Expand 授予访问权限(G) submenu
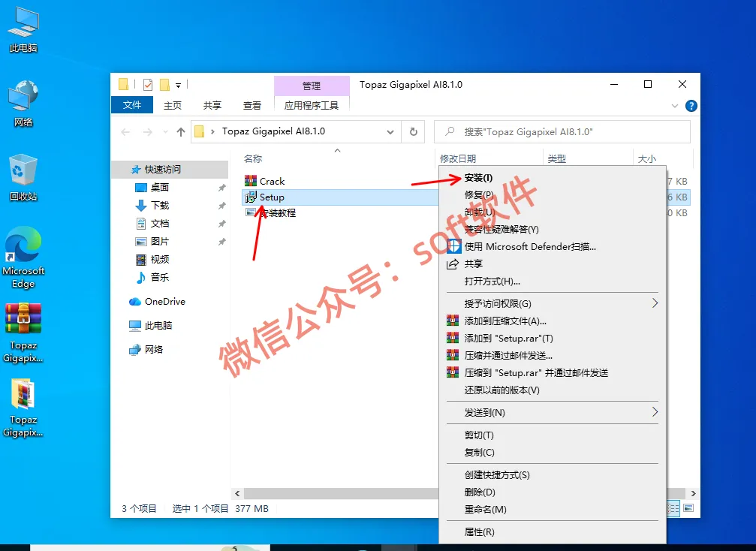Screen dimensions: 756x551 point(553,304)
